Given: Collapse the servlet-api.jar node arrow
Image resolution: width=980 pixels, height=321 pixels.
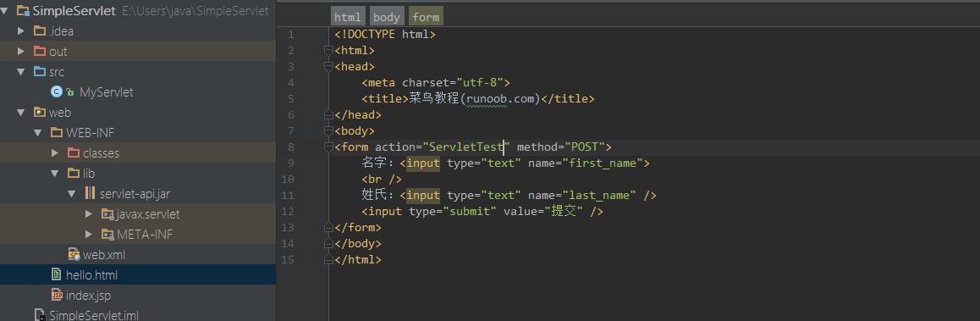Looking at the screenshot, I should (x=71, y=194).
